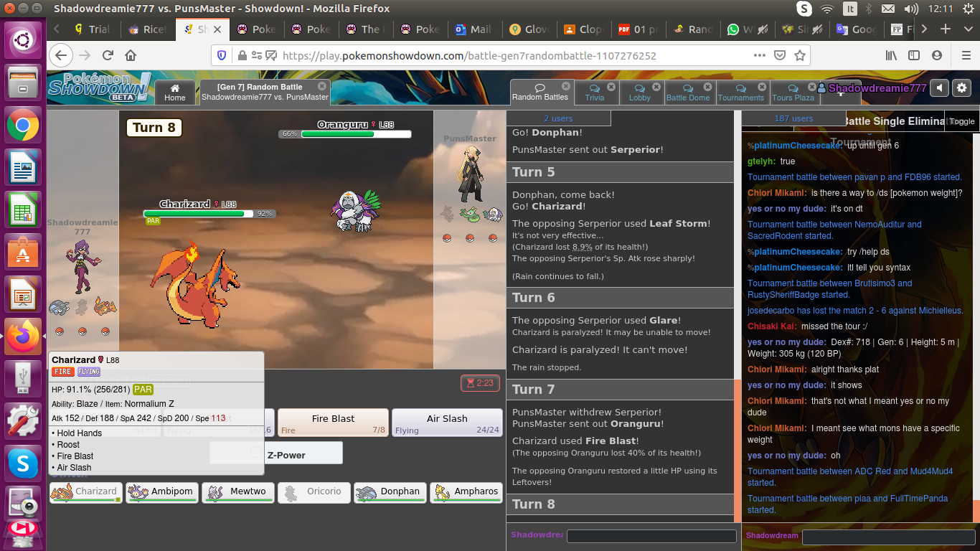Open Showdown options gear icon
This screenshot has height=551, width=980.
point(961,88)
